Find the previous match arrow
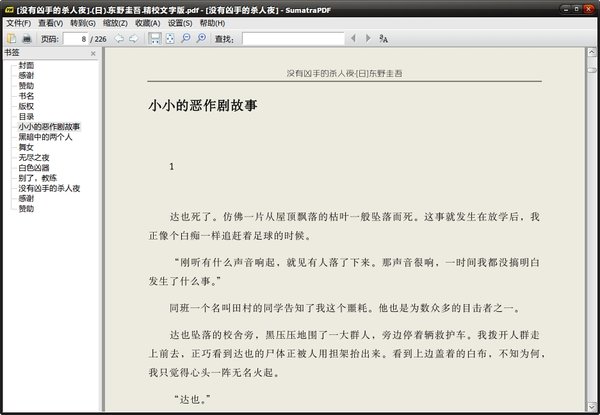The width and height of the screenshot is (600, 415). click(x=353, y=38)
